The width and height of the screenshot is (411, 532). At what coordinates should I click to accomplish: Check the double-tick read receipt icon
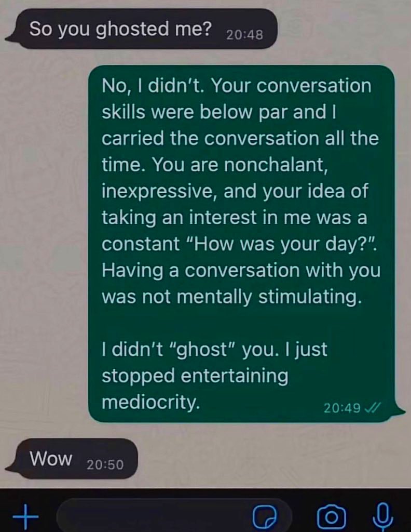coord(372,407)
